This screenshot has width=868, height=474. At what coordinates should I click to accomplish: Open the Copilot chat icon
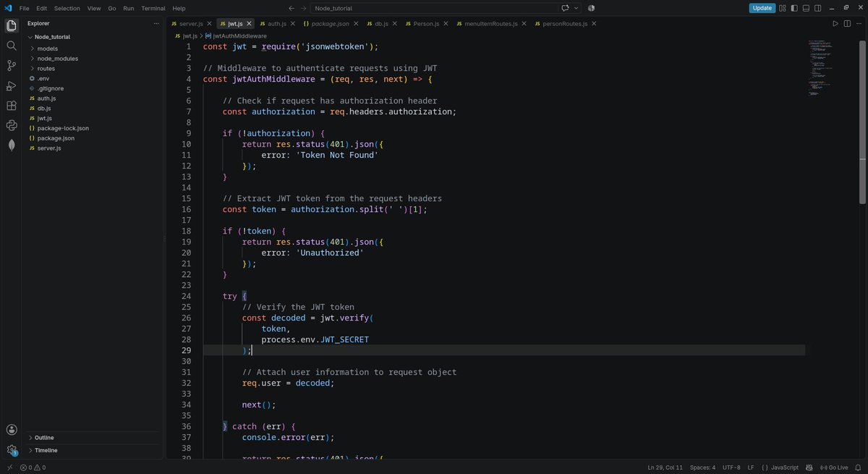click(566, 8)
